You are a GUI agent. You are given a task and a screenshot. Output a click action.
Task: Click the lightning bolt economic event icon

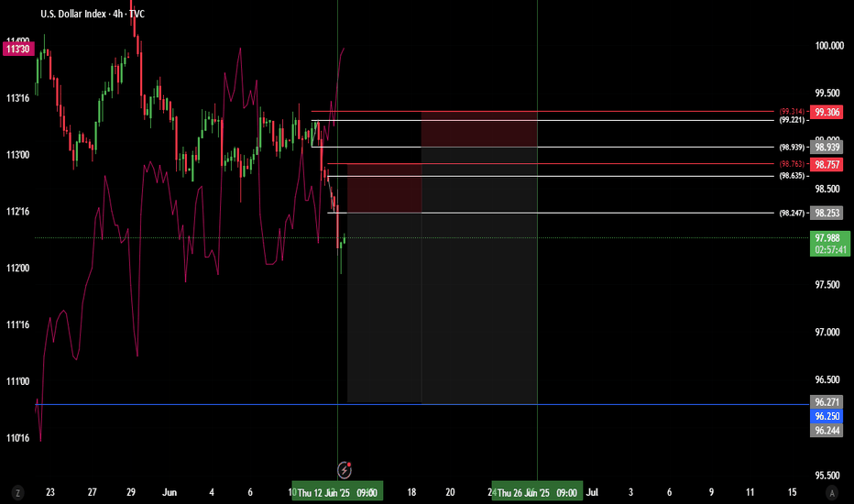point(345,470)
